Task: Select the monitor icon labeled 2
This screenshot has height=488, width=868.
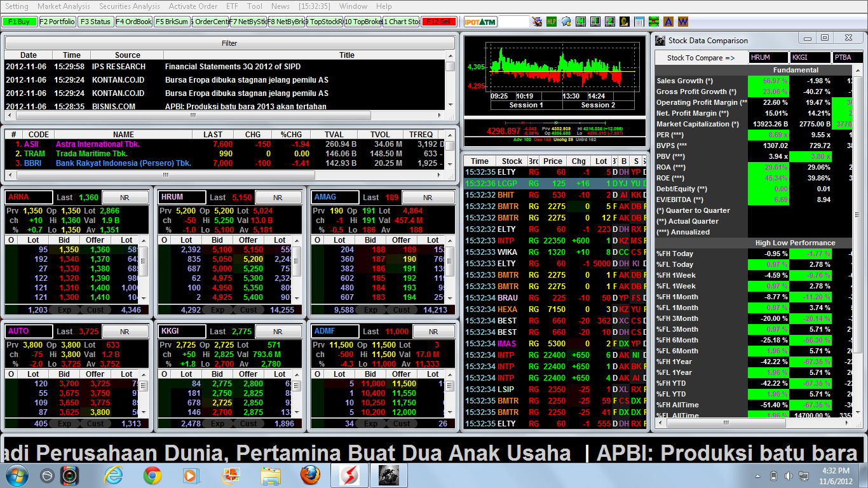Action: [610, 22]
